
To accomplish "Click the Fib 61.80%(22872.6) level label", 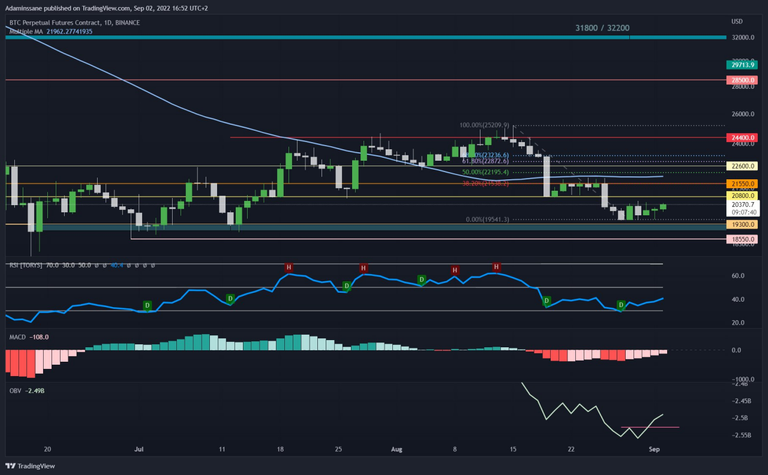I will click(x=485, y=161).
